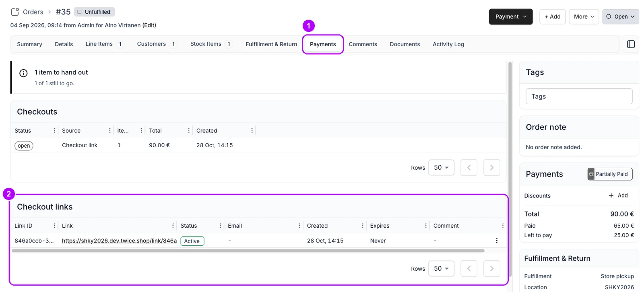Click the horizontal scrollbar under checkout links
The image size is (644, 292).
(248, 251)
